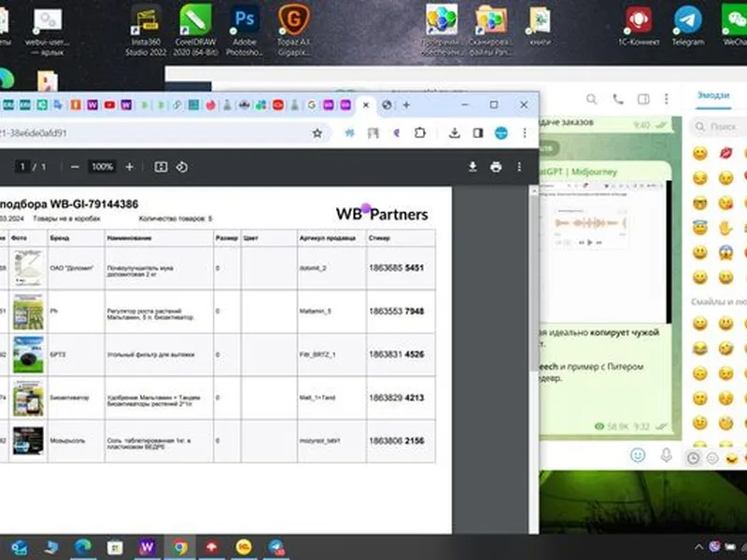This screenshot has width=747, height=560.
Task: Zoom out of the PDF
Action: [75, 167]
